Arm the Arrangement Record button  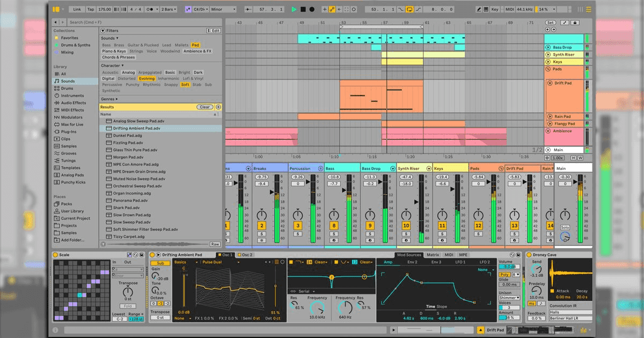(312, 9)
